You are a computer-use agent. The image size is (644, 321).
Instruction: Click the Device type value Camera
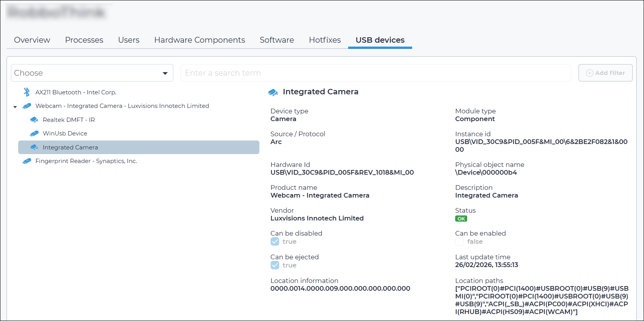click(283, 119)
